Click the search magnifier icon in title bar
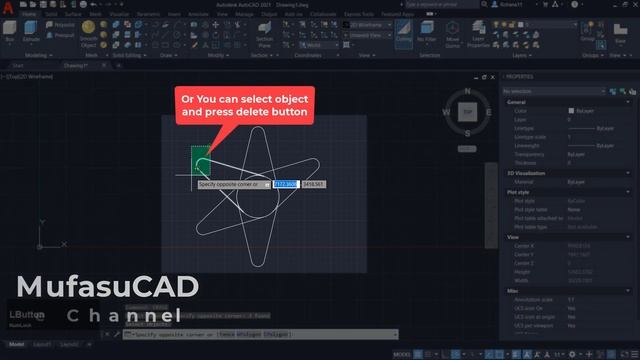640x360 pixels. pyautogui.click(x=484, y=4)
